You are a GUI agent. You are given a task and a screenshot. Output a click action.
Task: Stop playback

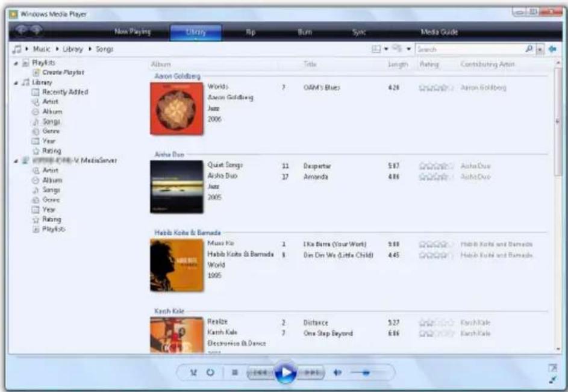[235, 373]
